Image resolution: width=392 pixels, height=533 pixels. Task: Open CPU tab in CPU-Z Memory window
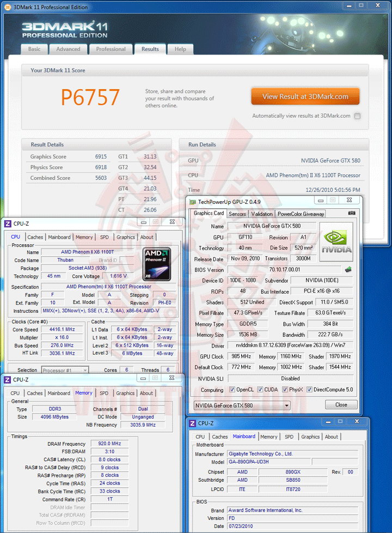[15, 393]
